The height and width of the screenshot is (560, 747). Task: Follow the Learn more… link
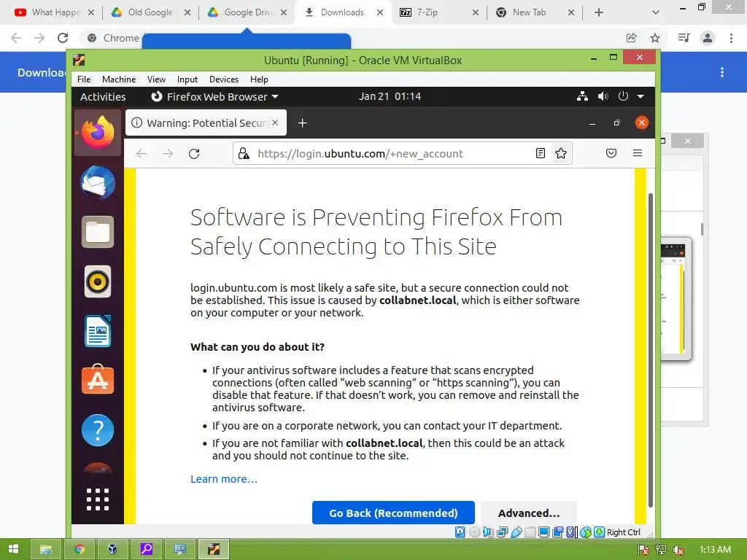[x=224, y=478]
